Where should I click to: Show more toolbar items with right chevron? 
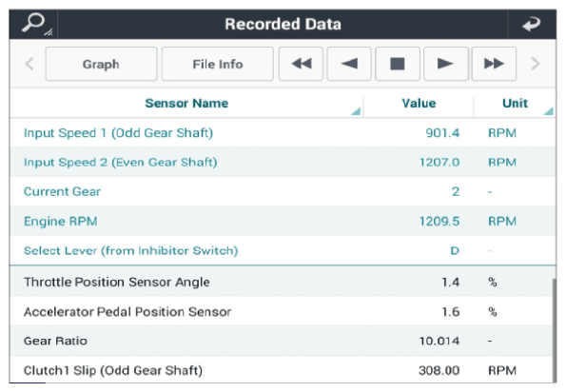536,64
